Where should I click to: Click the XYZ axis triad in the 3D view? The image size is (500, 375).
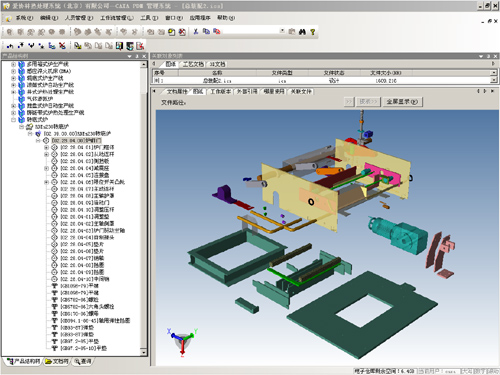(x=182, y=342)
